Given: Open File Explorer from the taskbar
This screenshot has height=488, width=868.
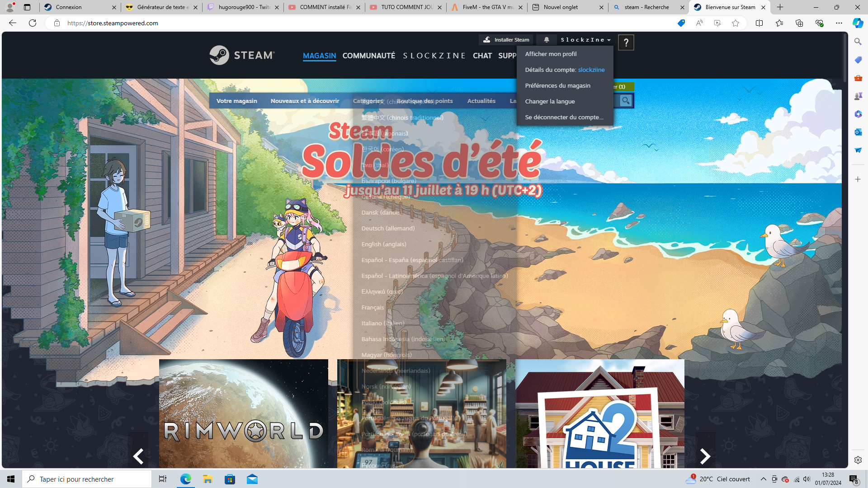Looking at the screenshot, I should tap(208, 479).
